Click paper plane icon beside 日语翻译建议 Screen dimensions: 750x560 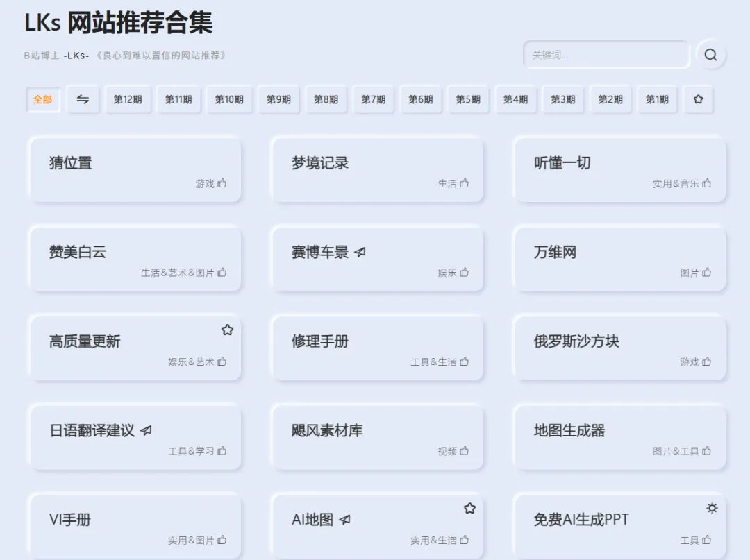coord(146,430)
